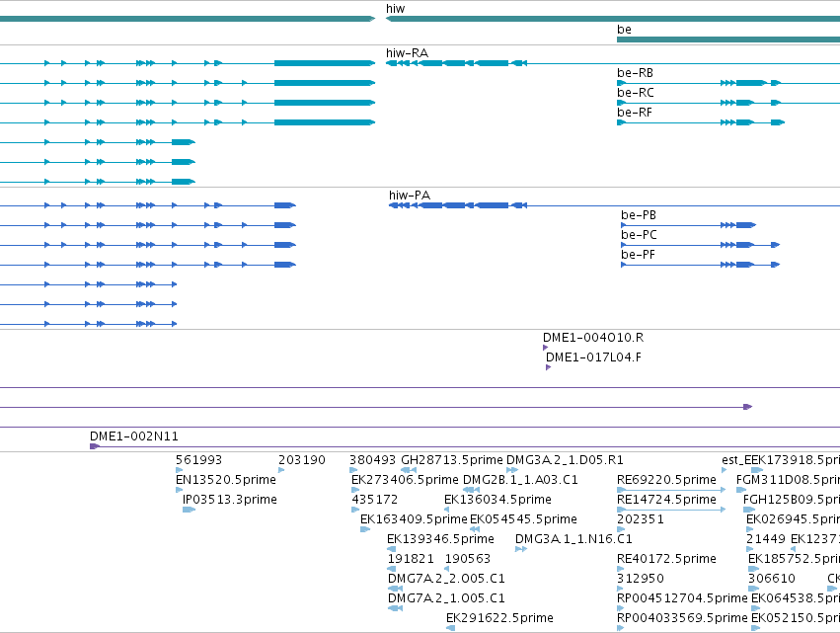
Task: Select EST IP03513.3prime
Action: click(230, 500)
